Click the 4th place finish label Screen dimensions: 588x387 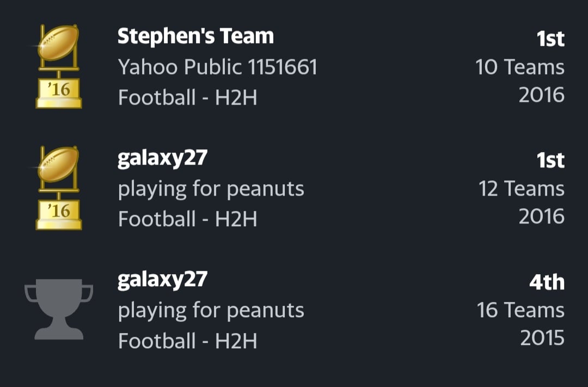tap(547, 282)
